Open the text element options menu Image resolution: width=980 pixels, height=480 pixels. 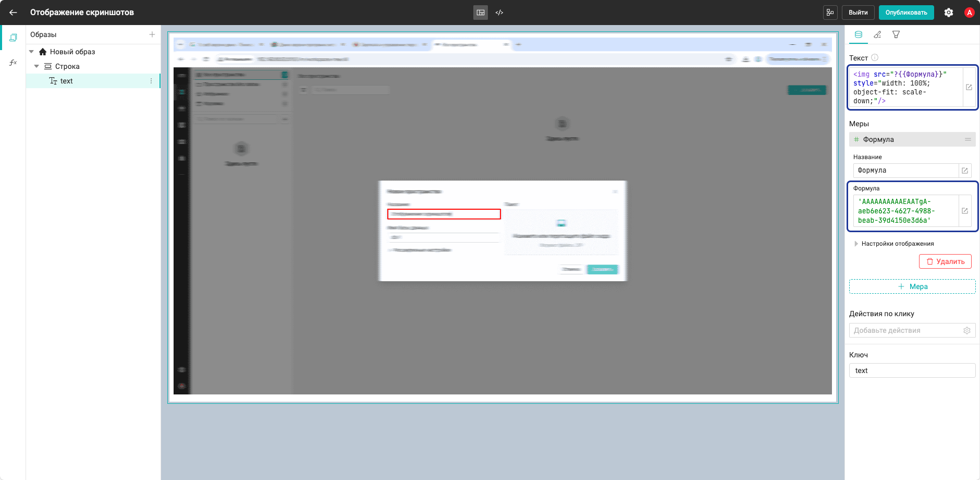(x=151, y=81)
